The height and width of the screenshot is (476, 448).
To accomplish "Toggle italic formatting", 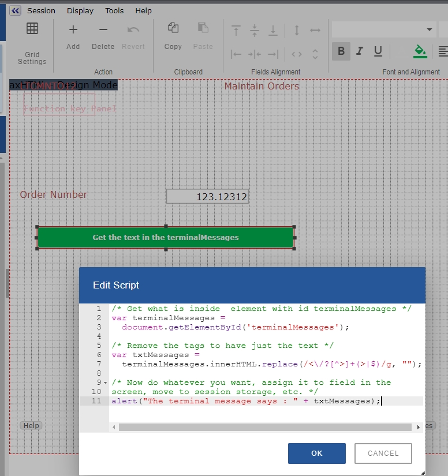I will tap(359, 51).
